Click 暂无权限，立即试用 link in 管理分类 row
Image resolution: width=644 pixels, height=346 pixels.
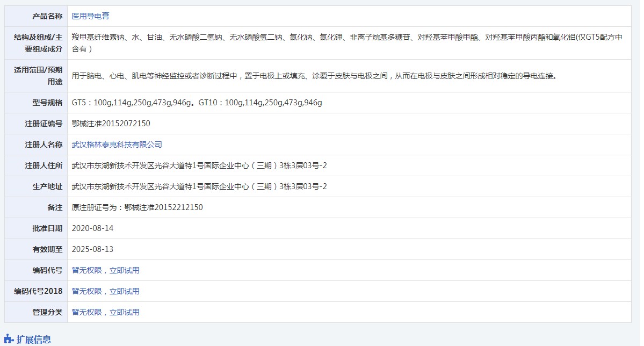pos(106,312)
